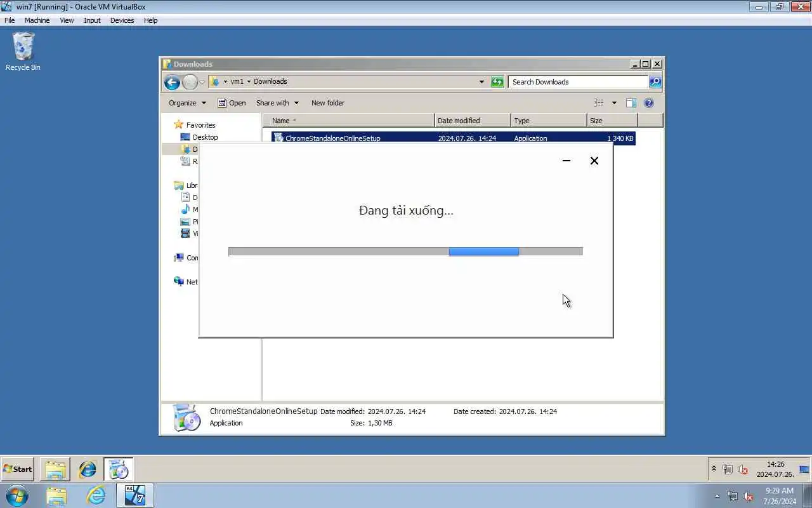Click the installer icon in the details pane
The width and height of the screenshot is (812, 508).
[187, 418]
